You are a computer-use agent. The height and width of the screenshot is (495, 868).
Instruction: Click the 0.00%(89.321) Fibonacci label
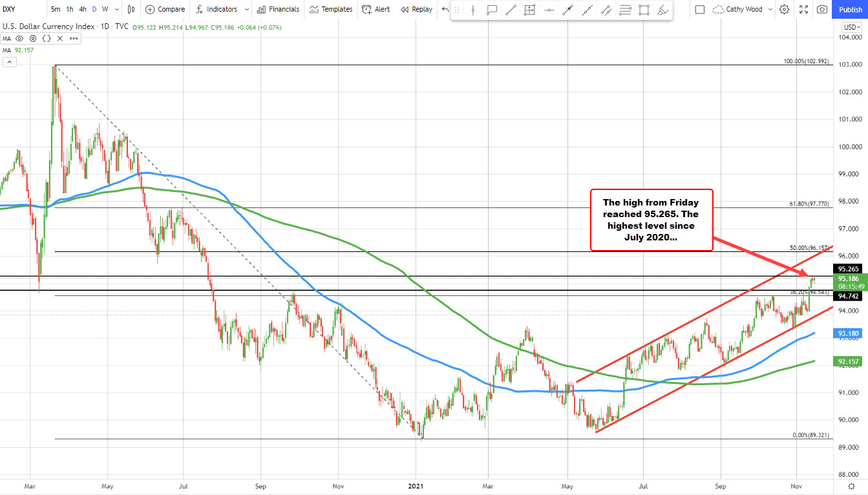(x=811, y=435)
